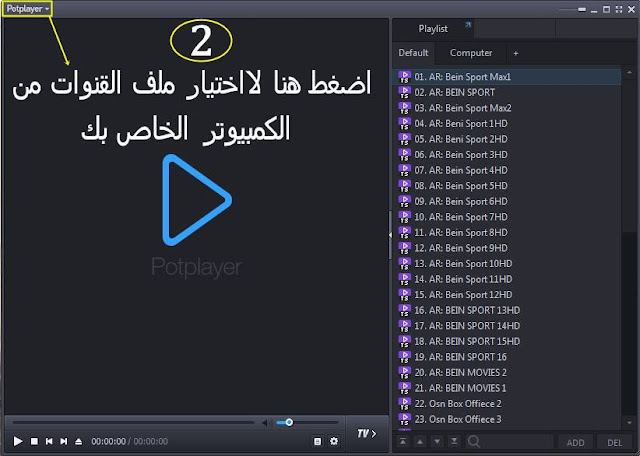Select the Computer playlist tab
Screen dimensions: 640x456
(x=471, y=53)
